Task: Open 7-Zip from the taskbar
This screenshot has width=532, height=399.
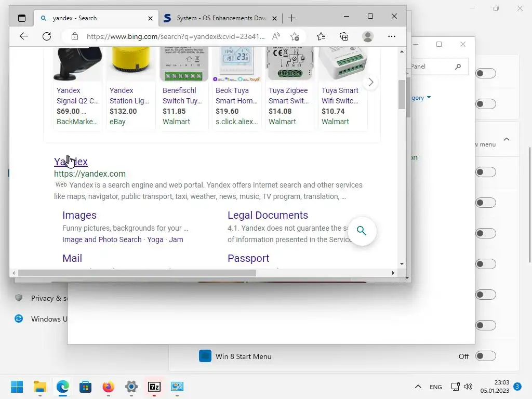Action: (154, 387)
